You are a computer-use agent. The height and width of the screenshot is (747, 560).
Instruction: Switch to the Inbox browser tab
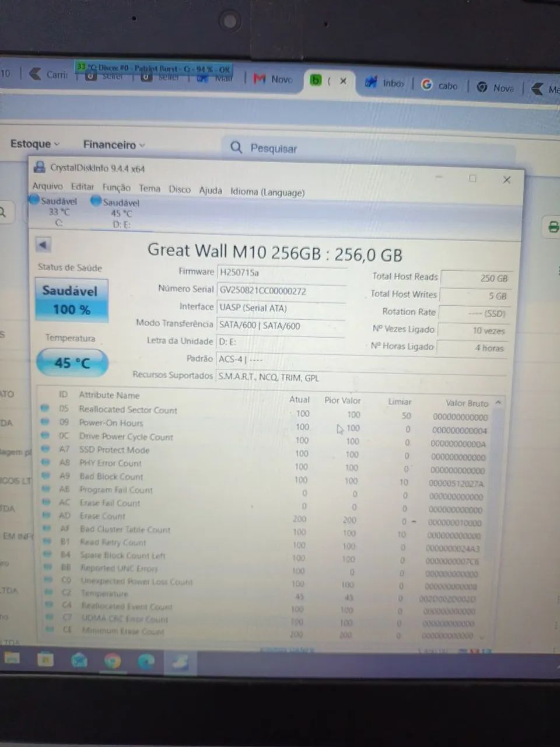coord(385,83)
